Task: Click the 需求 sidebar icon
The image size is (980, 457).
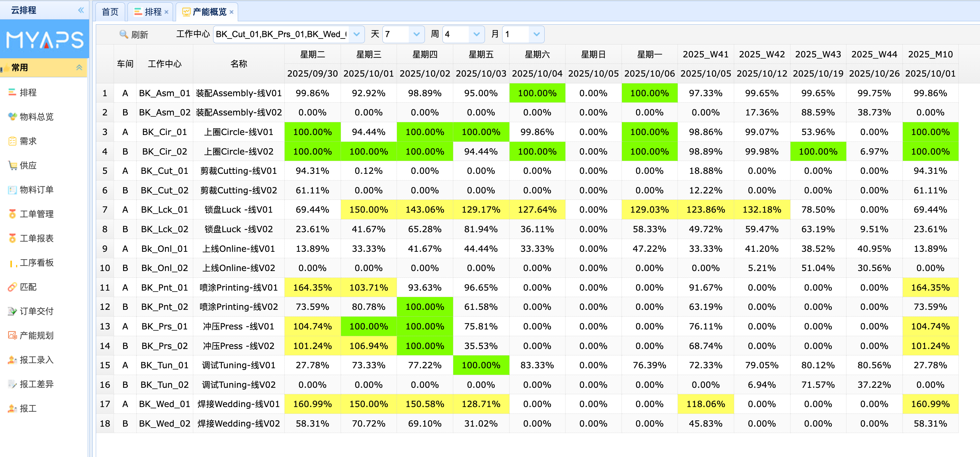Action: pos(12,141)
